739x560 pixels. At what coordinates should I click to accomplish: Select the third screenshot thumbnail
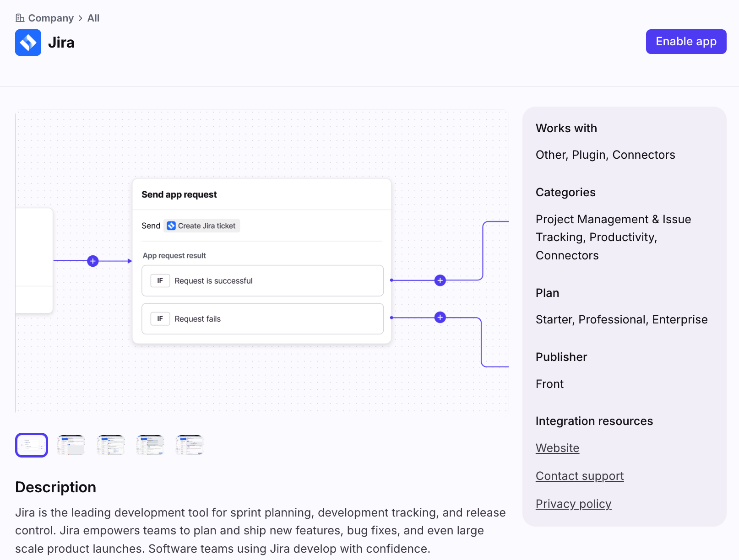(111, 445)
